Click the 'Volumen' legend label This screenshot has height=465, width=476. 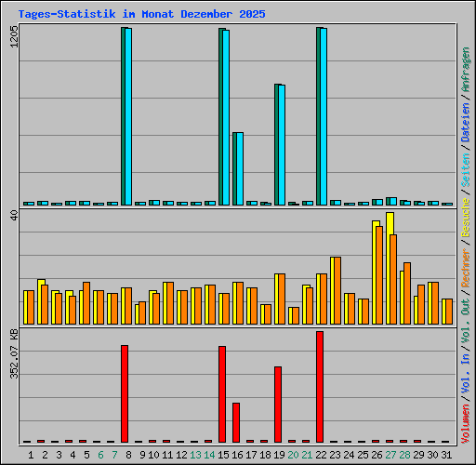(466, 423)
